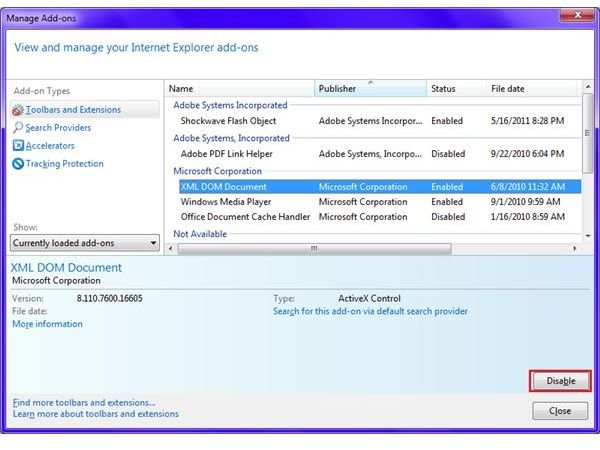Select the XML DOM Document row
The width and height of the screenshot is (600, 450).
[380, 187]
